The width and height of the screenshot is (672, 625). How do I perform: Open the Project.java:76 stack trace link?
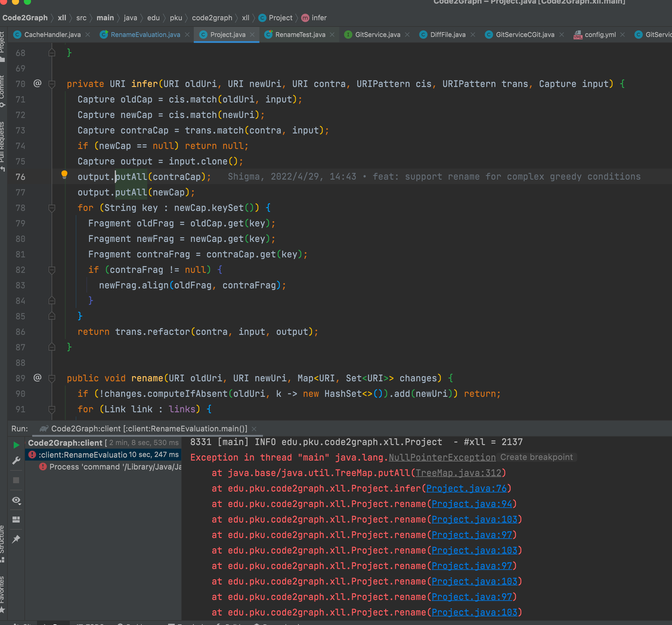click(466, 488)
